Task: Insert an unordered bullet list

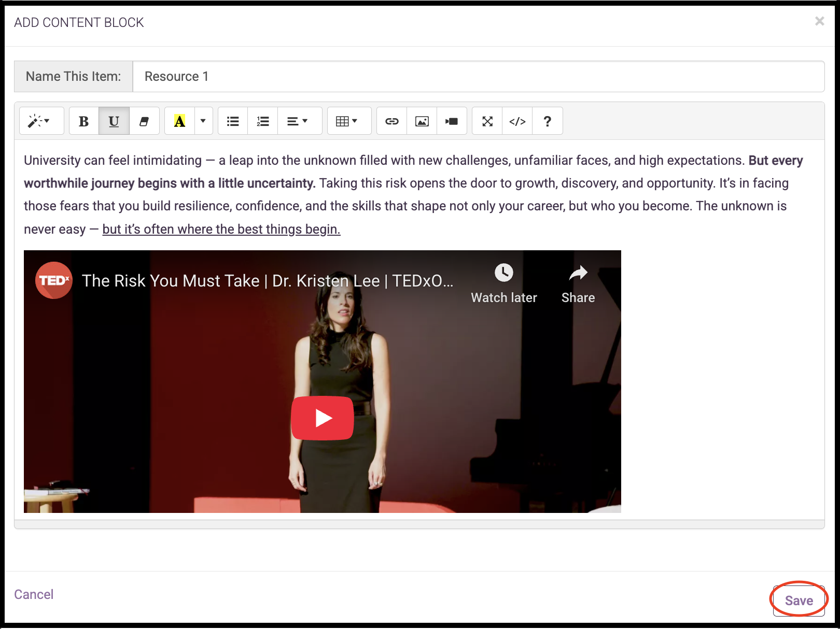Action: 233,121
